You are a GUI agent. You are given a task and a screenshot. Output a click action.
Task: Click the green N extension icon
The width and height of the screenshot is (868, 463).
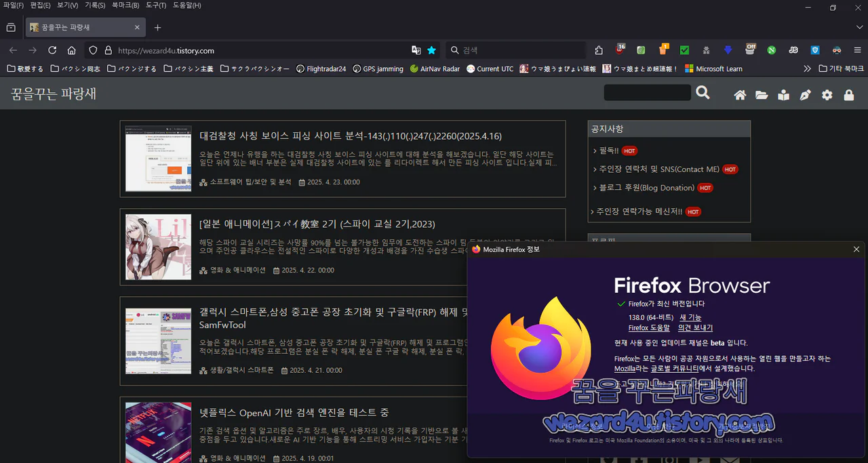(x=772, y=50)
